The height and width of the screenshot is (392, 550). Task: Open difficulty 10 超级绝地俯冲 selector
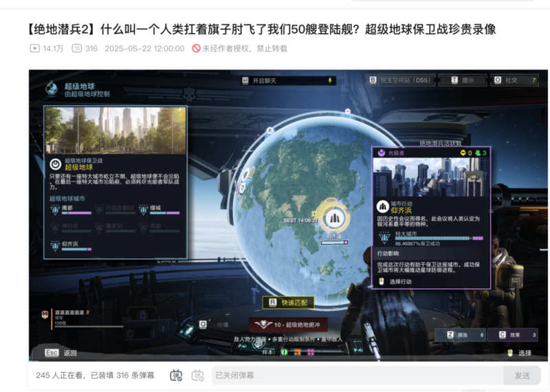[x=288, y=325]
